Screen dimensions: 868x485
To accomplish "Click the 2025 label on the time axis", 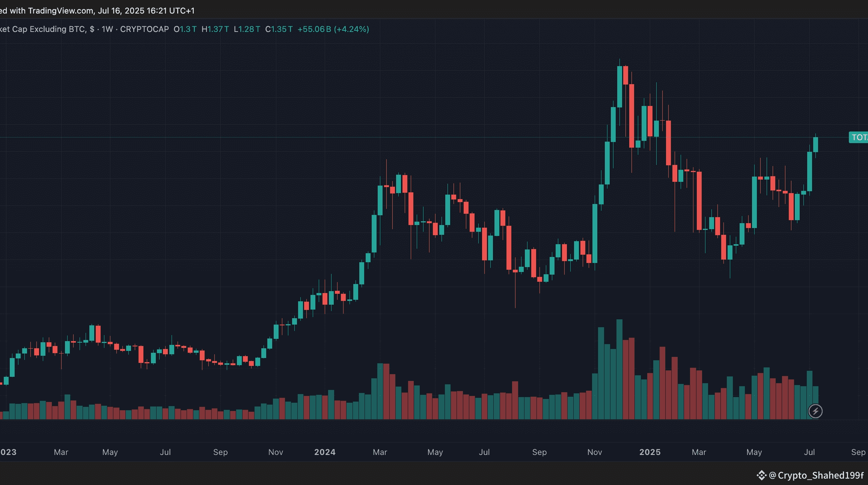I will 650,452.
